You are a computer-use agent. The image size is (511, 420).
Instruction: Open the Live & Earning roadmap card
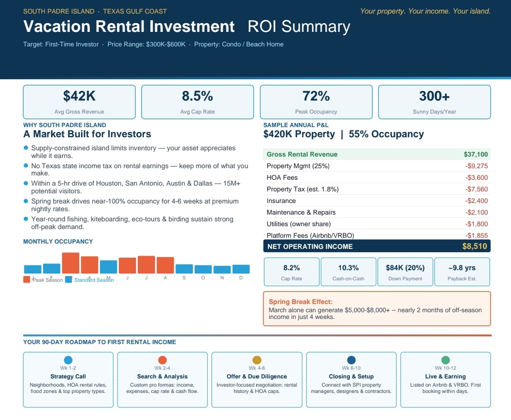click(446, 379)
